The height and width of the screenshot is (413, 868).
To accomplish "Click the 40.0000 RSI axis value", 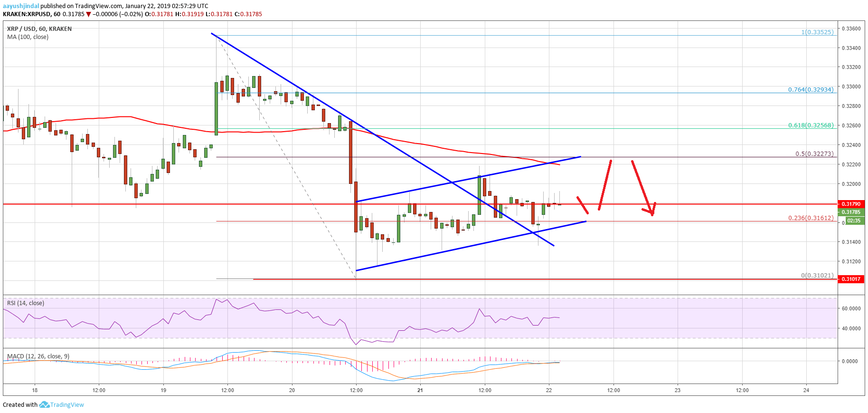I will [851, 328].
